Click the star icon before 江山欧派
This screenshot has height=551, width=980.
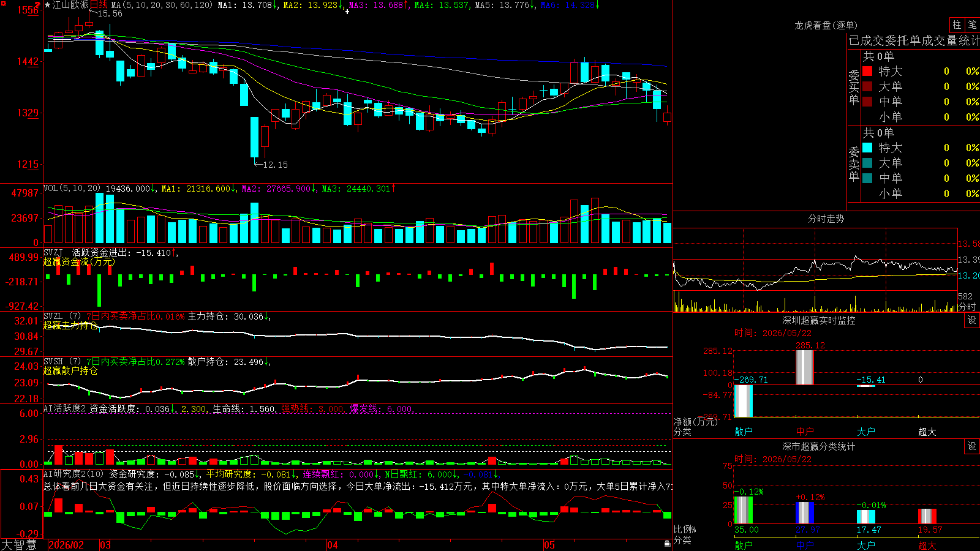click(47, 5)
